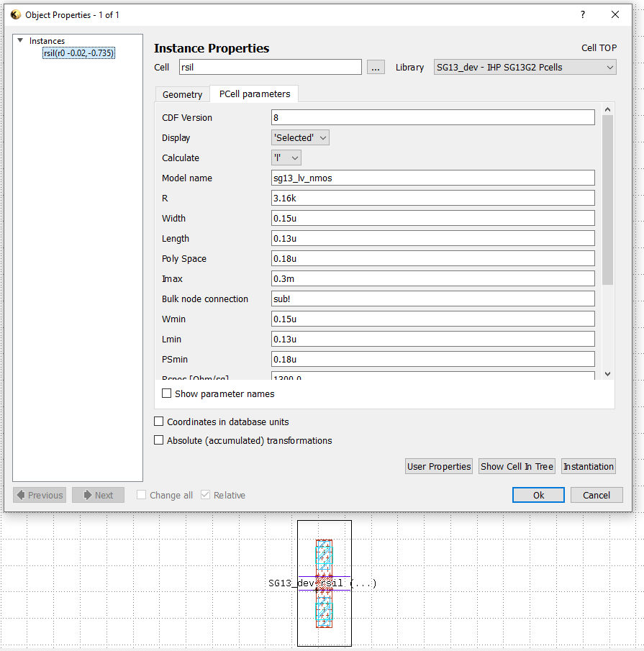Click the SG13_dev rsil layout instance
Image resolution: width=644 pixels, height=651 pixels.
pyautogui.click(x=325, y=583)
